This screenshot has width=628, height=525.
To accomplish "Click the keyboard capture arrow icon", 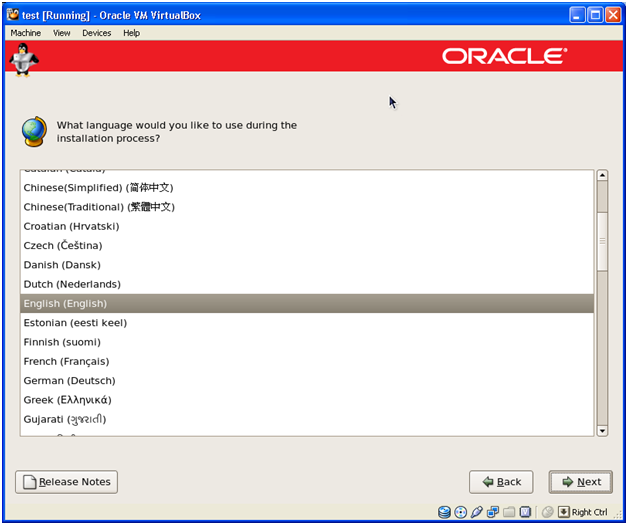I will (564, 512).
